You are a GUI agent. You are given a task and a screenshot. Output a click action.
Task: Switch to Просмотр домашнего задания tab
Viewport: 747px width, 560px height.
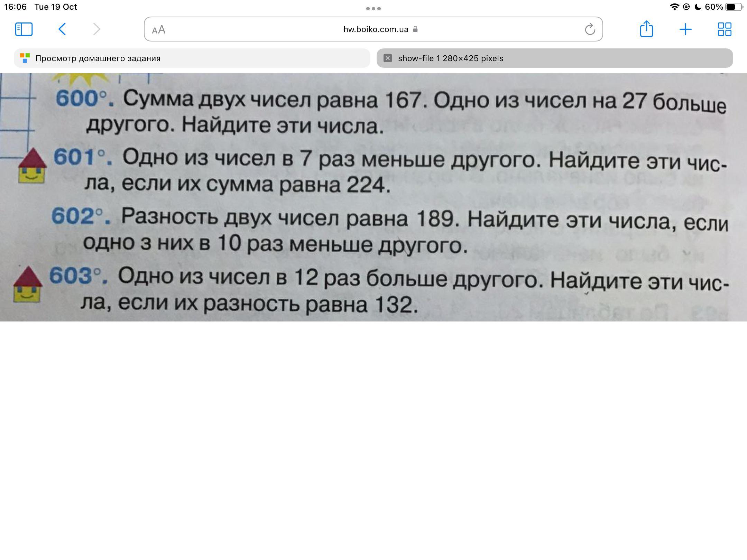pyautogui.click(x=192, y=58)
